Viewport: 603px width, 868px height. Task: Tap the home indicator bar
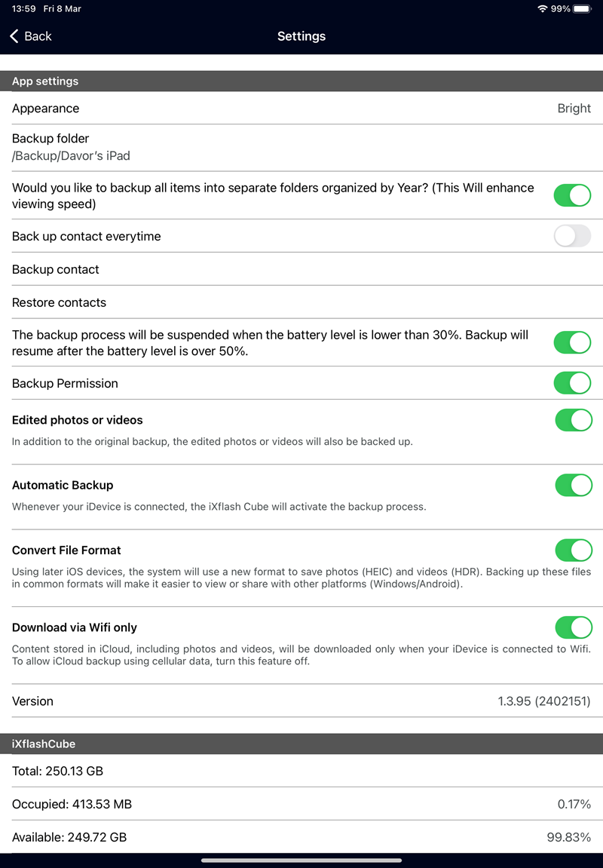(x=301, y=860)
